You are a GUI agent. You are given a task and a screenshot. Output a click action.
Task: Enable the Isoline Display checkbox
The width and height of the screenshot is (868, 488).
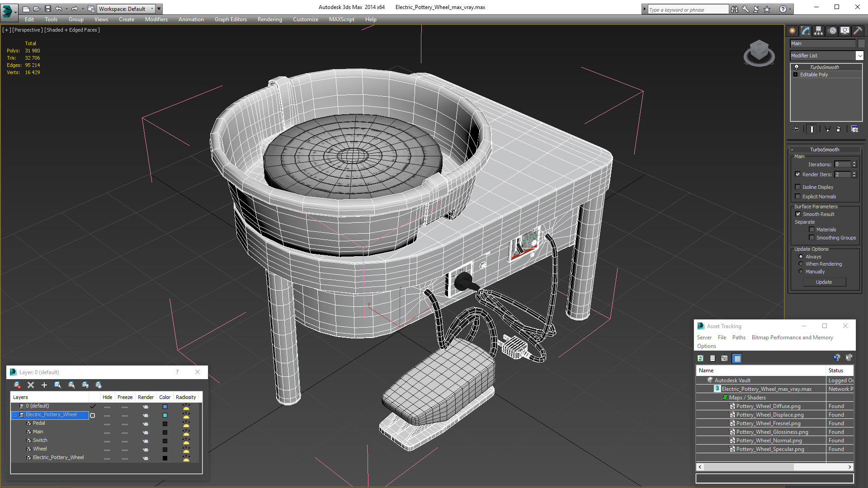pyautogui.click(x=797, y=187)
